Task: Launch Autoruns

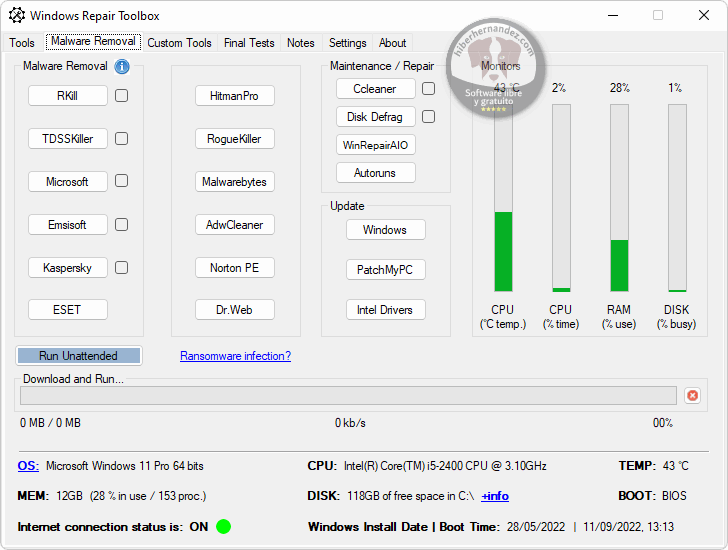Action: (376, 173)
